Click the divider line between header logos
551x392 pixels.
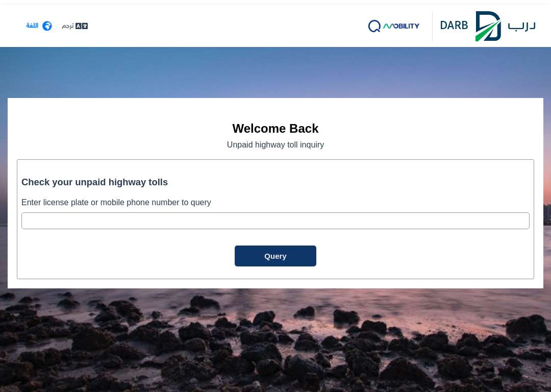432,27
